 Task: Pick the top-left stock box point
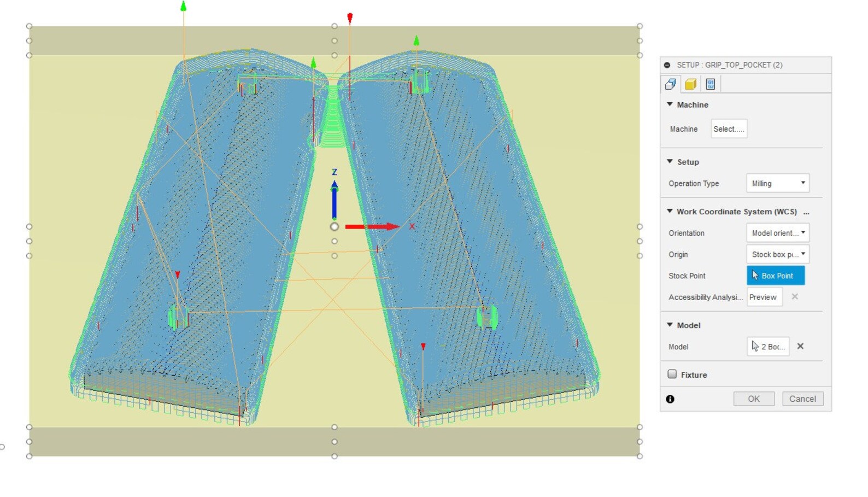(29, 26)
